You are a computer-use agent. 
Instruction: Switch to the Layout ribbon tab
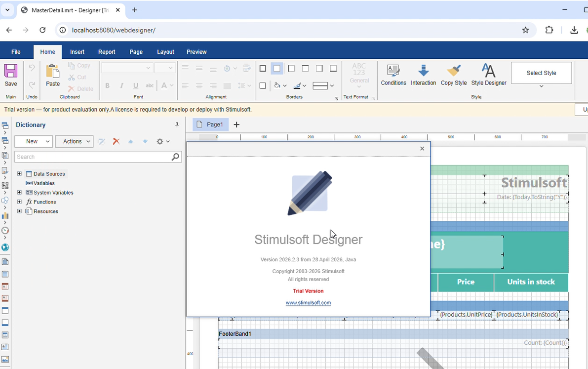(x=165, y=52)
